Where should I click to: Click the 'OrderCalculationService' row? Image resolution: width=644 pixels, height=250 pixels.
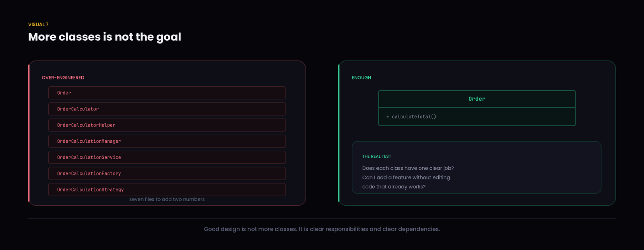point(167,157)
